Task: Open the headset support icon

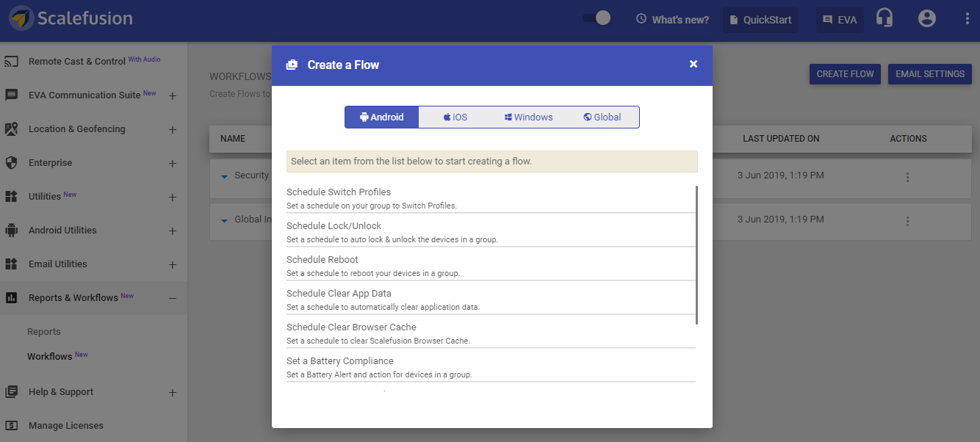Action: tap(884, 19)
